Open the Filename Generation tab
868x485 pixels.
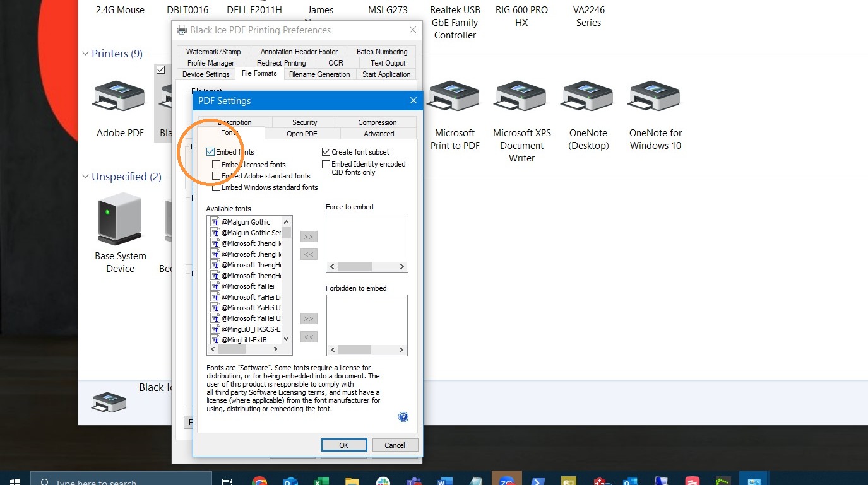[319, 74]
